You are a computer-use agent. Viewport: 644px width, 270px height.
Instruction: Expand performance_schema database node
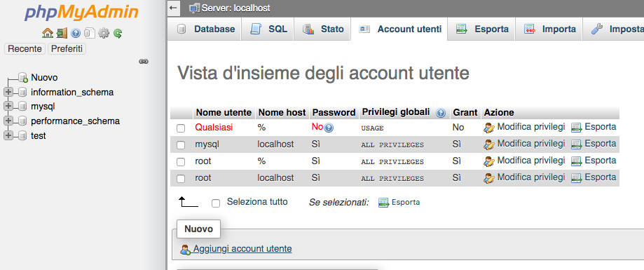8,121
